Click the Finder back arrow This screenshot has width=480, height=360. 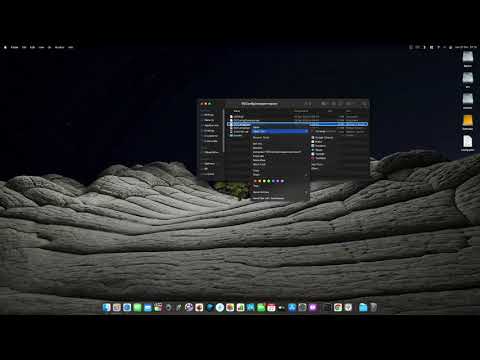[x=305, y=104]
